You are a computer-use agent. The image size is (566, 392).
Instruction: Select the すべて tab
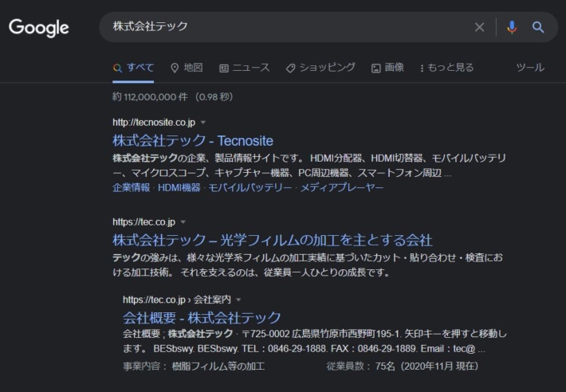click(133, 68)
